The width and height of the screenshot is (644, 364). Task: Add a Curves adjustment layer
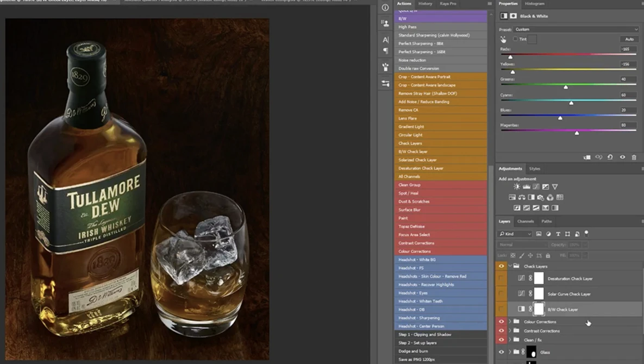coord(536,187)
